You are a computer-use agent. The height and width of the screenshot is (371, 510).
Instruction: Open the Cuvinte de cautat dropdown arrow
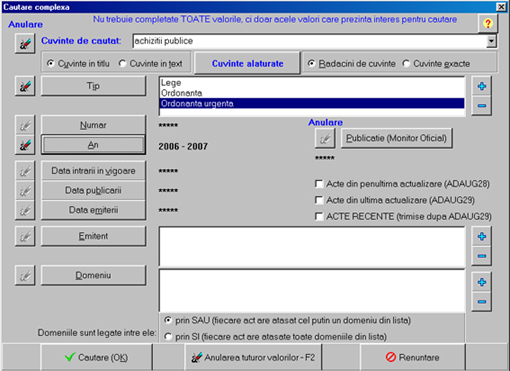pyautogui.click(x=491, y=41)
